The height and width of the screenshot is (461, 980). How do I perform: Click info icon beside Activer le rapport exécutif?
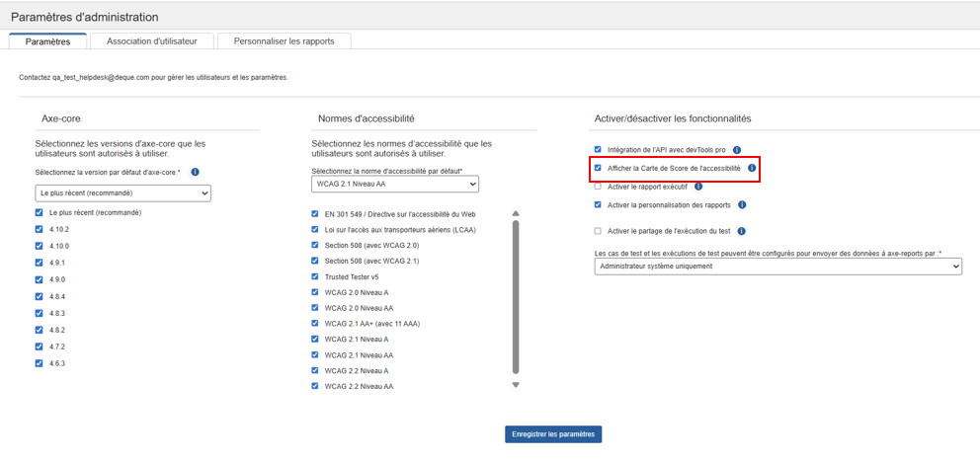[698, 187]
